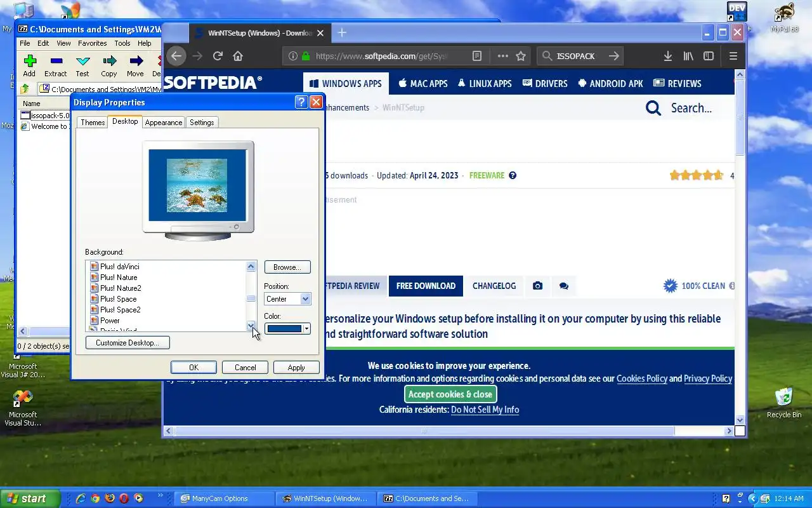Click the Browse... button
This screenshot has width=812, height=508.
[287, 267]
